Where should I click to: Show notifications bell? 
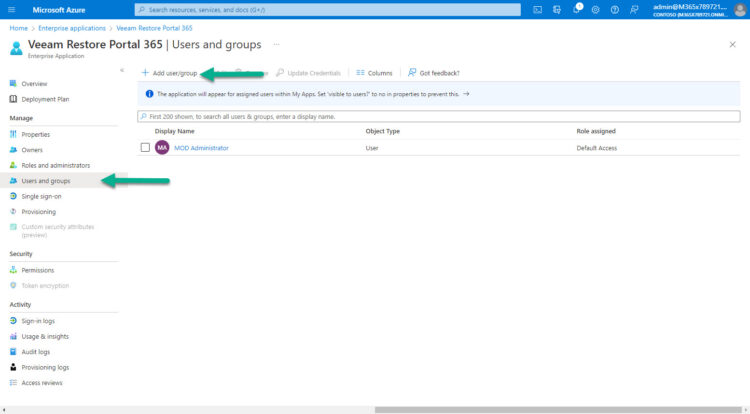[577, 9]
